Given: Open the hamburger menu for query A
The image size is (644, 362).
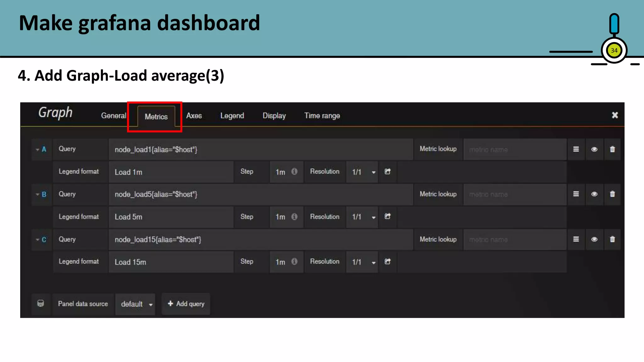Looking at the screenshot, I should (x=576, y=149).
